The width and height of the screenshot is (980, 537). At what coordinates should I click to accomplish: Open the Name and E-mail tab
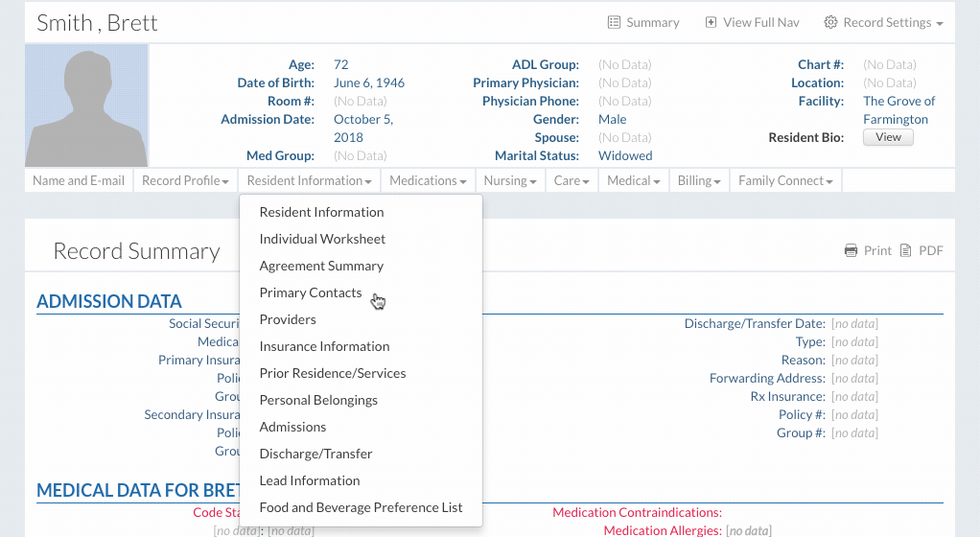pos(79,180)
